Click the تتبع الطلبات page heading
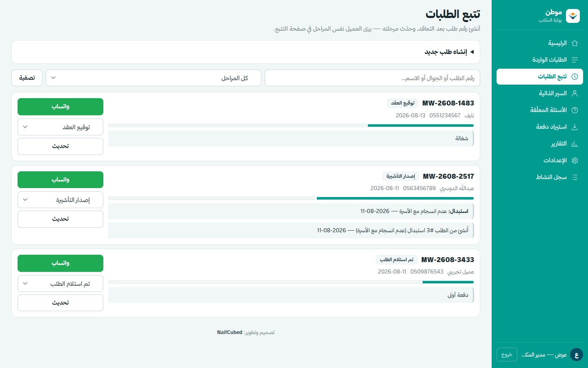Viewport: 588px width, 368px height. tap(453, 14)
